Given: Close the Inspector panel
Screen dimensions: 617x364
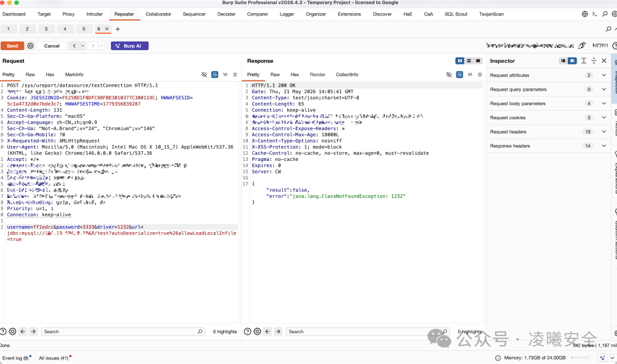Looking at the screenshot, I should coord(604,60).
